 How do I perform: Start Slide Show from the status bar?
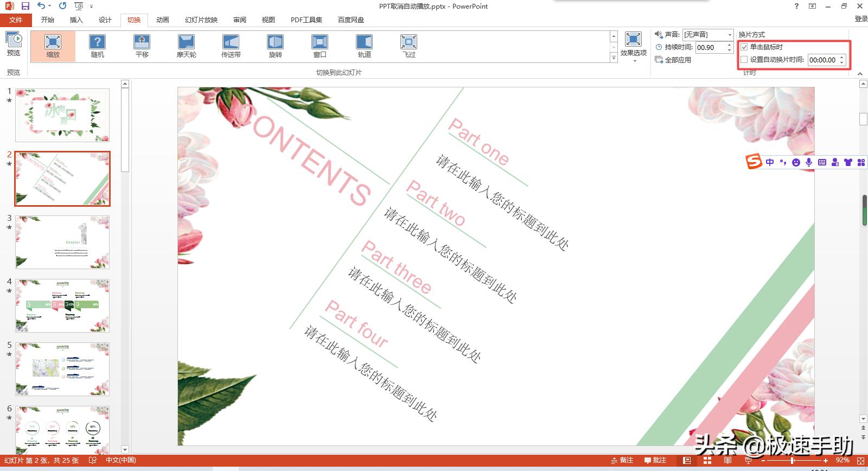pos(748,460)
